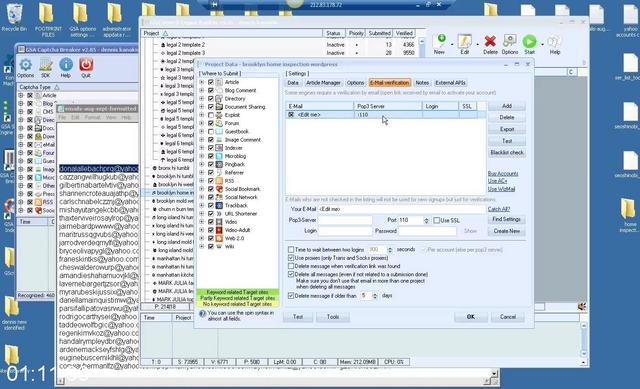This screenshot has height=389, width=640.
Task: Toggle Delete message if older than checkbox
Action: coord(291,296)
